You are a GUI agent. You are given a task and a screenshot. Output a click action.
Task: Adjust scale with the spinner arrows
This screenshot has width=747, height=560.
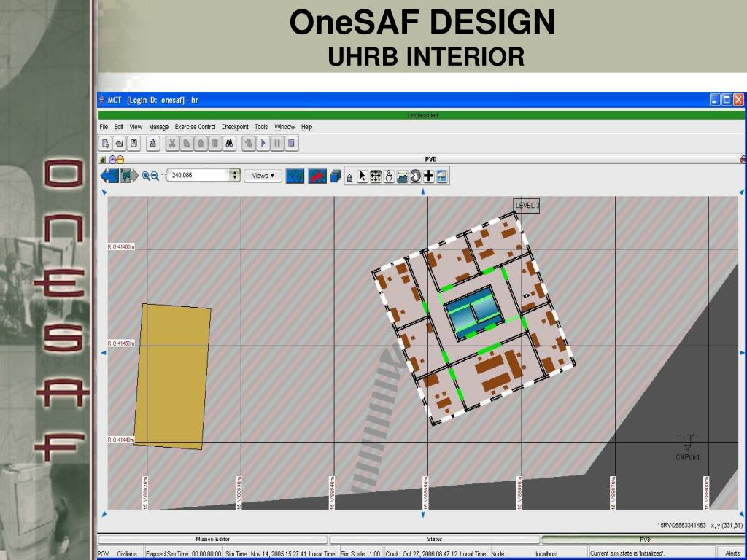tap(235, 175)
